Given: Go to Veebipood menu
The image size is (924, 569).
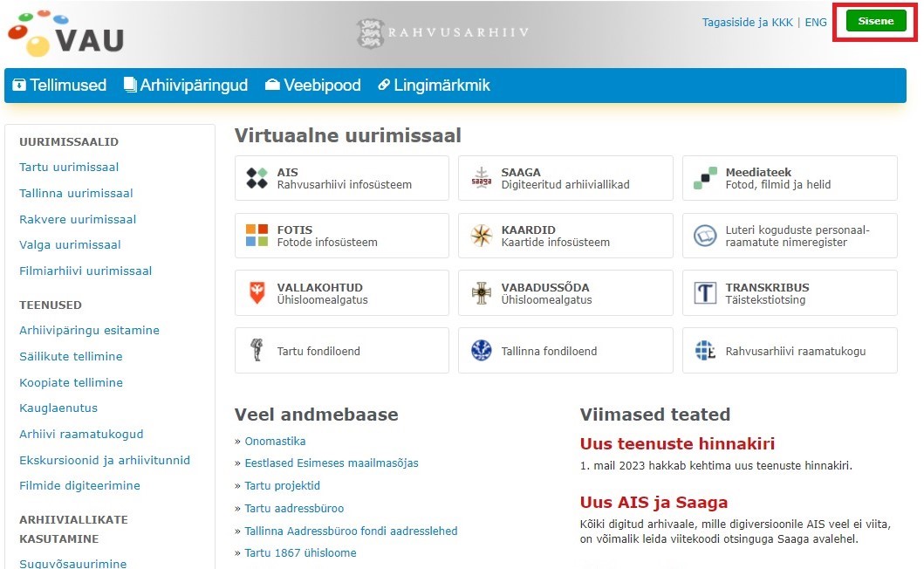Looking at the screenshot, I should 312,86.
